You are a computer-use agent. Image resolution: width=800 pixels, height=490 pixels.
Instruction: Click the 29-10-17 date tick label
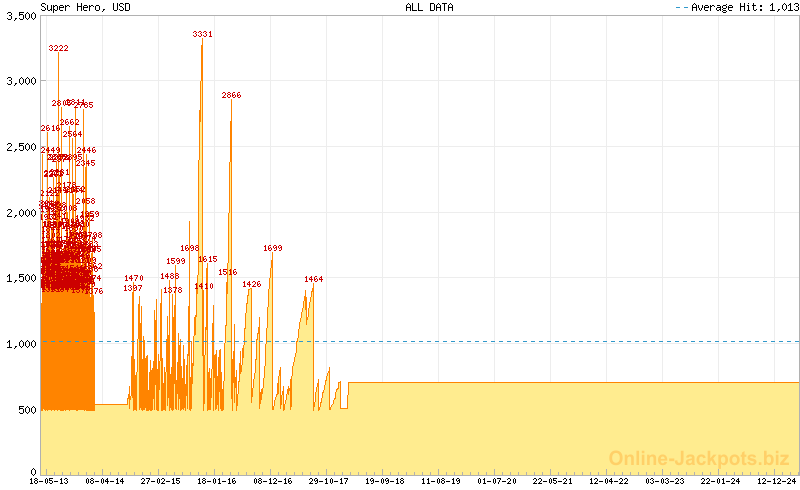point(329,481)
